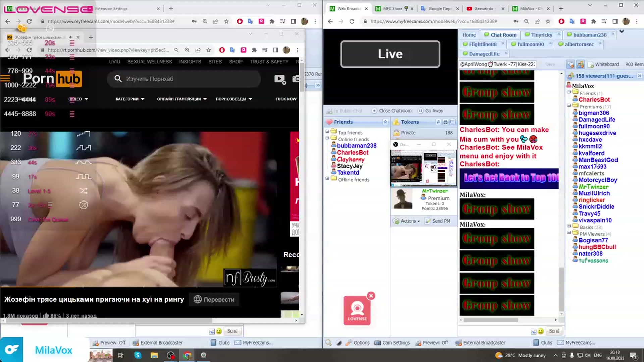
Task: Open media controls icon in right browser toolbar
Action: click(604, 21)
